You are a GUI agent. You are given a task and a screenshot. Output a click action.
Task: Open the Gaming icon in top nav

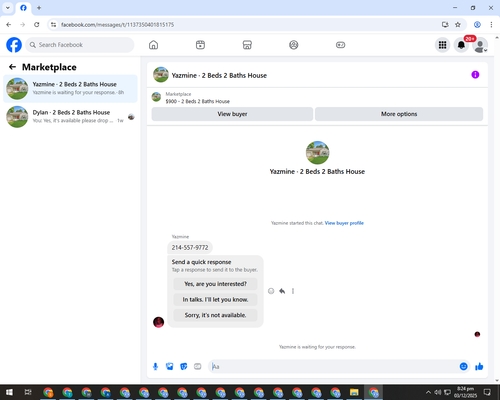pos(340,45)
